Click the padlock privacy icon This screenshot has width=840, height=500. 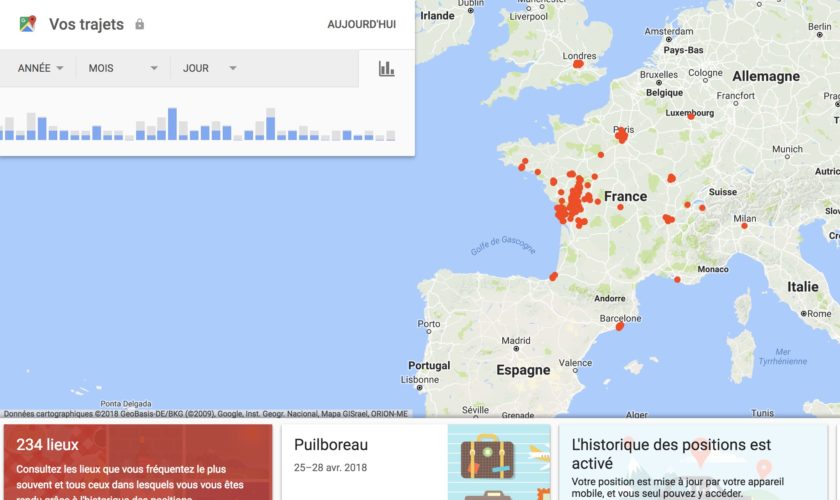pyautogui.click(x=139, y=24)
